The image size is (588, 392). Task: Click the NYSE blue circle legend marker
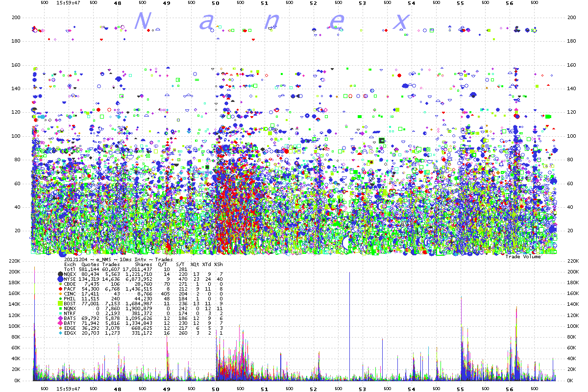coord(60,279)
